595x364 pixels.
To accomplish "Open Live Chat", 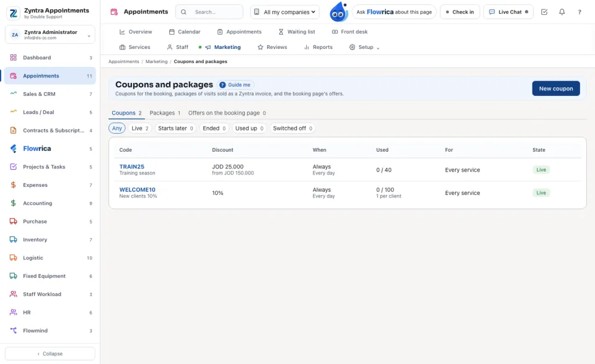I will pos(508,12).
